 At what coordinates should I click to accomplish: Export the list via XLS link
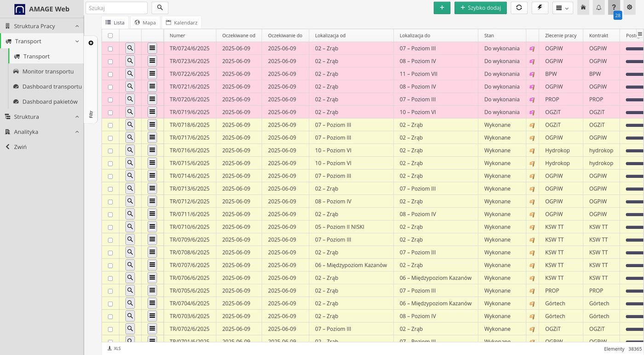coord(114,349)
